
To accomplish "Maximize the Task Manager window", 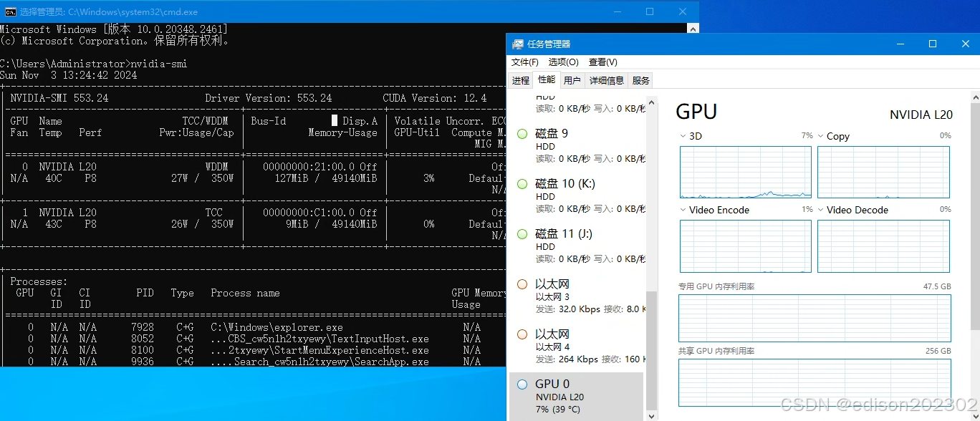I will [932, 44].
